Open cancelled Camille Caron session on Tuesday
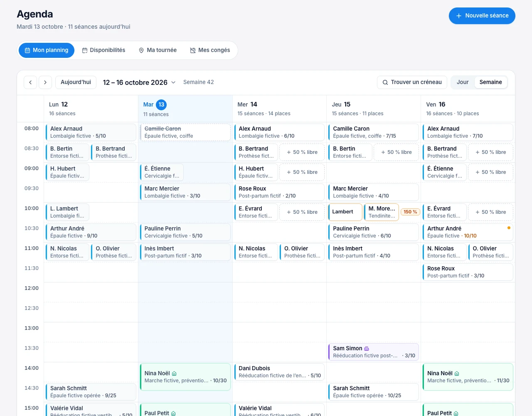Viewport: 532px width, 416px height. [x=185, y=132]
